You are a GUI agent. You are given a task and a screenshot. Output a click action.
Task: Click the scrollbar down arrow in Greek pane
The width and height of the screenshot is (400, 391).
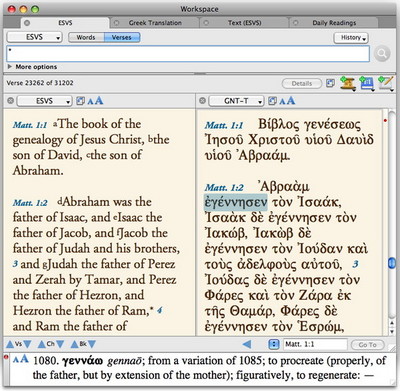392,331
